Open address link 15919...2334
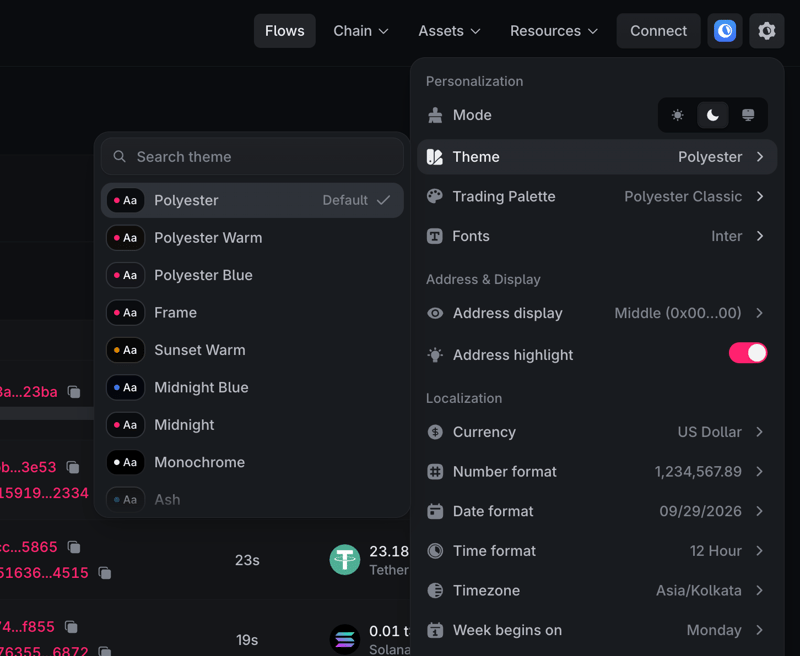800x656 pixels. [44, 493]
